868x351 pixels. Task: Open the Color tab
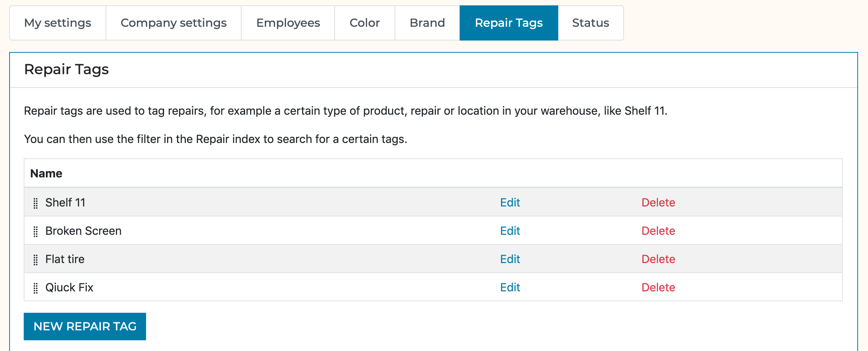364,23
